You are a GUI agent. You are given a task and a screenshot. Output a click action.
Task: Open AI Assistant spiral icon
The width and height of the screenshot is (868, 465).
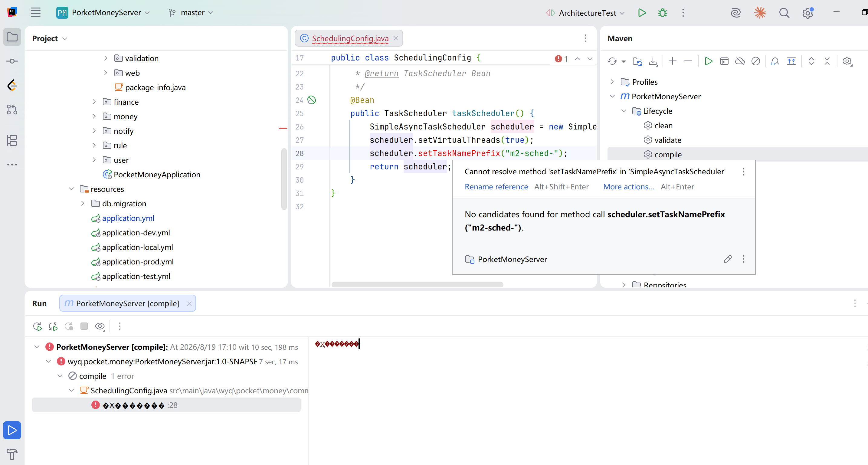pos(735,13)
